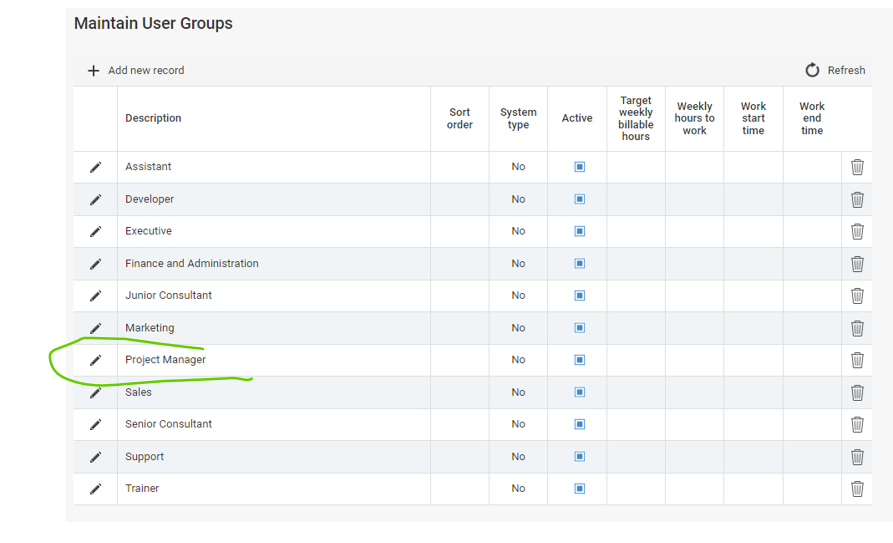Image resolution: width=893 pixels, height=543 pixels.
Task: Toggle the Active checkbox for Assistant
Action: click(579, 167)
